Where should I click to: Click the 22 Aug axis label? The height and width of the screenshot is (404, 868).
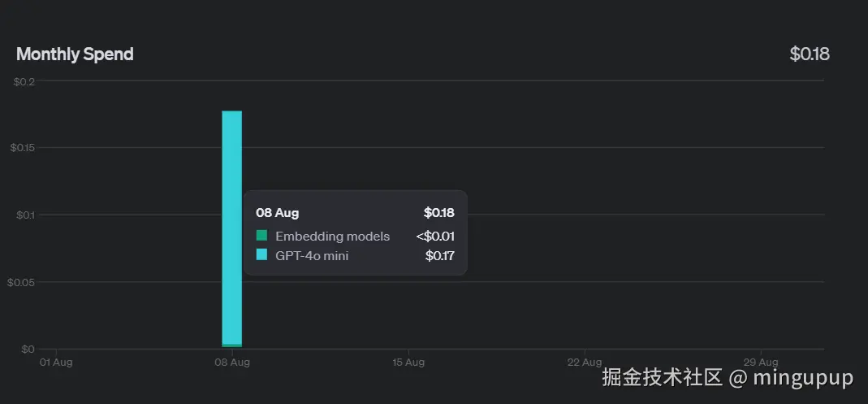[x=585, y=363]
